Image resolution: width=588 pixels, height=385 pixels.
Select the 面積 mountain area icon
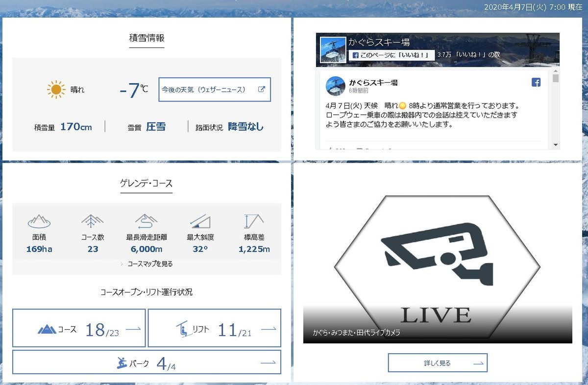[x=38, y=221]
